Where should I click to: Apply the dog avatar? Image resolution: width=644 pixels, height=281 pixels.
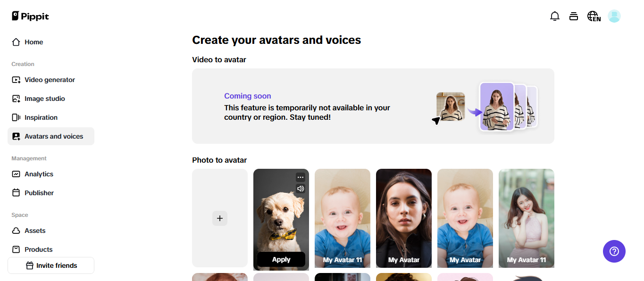[x=281, y=259]
